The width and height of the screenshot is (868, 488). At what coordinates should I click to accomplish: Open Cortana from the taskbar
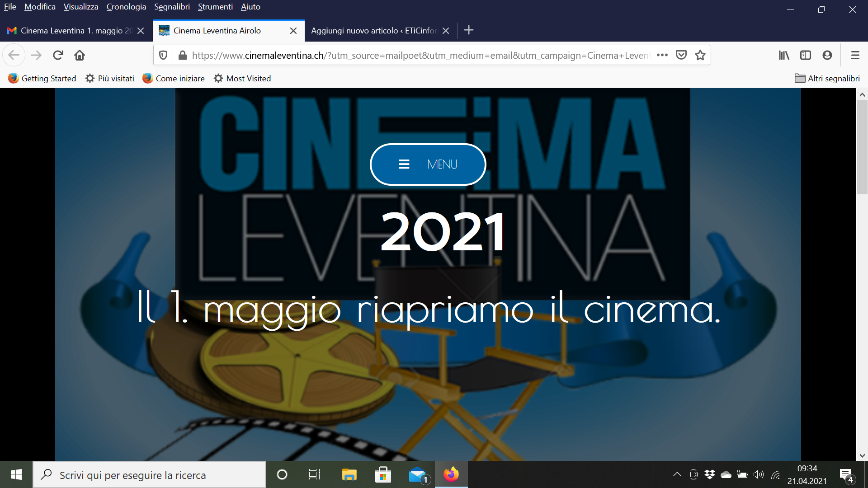[282, 474]
